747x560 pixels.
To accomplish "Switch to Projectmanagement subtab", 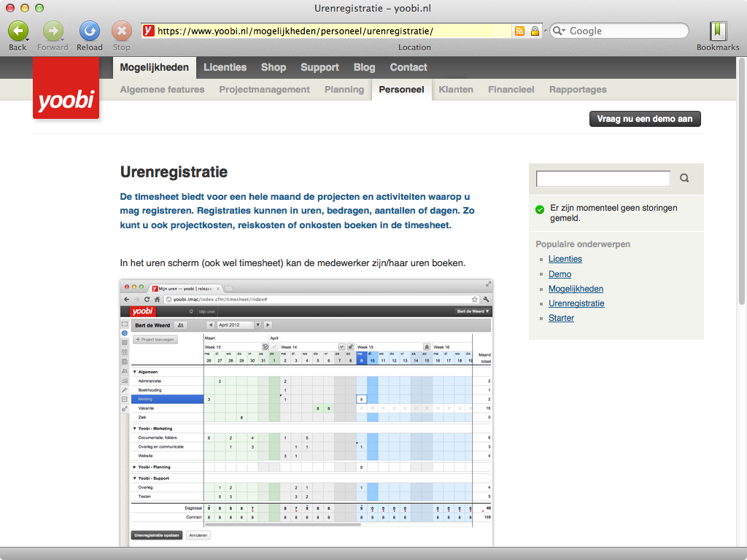I will (264, 90).
